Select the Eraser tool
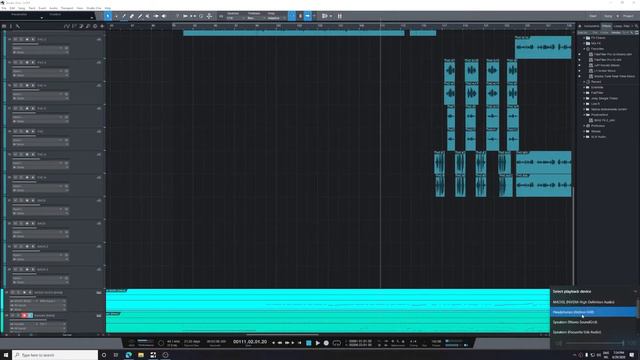 (x=131, y=16)
